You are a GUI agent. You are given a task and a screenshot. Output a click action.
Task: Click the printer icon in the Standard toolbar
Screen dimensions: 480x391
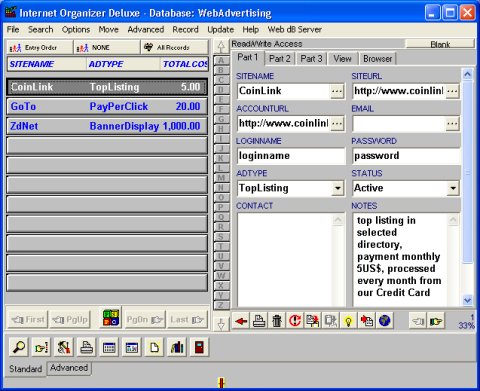(x=86, y=348)
